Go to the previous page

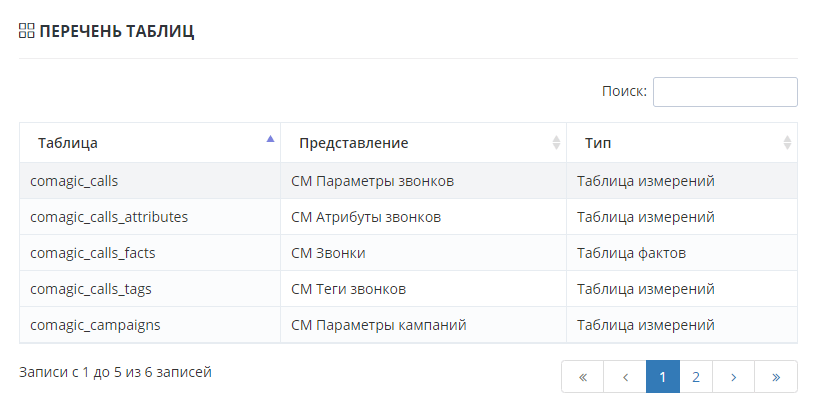click(625, 377)
